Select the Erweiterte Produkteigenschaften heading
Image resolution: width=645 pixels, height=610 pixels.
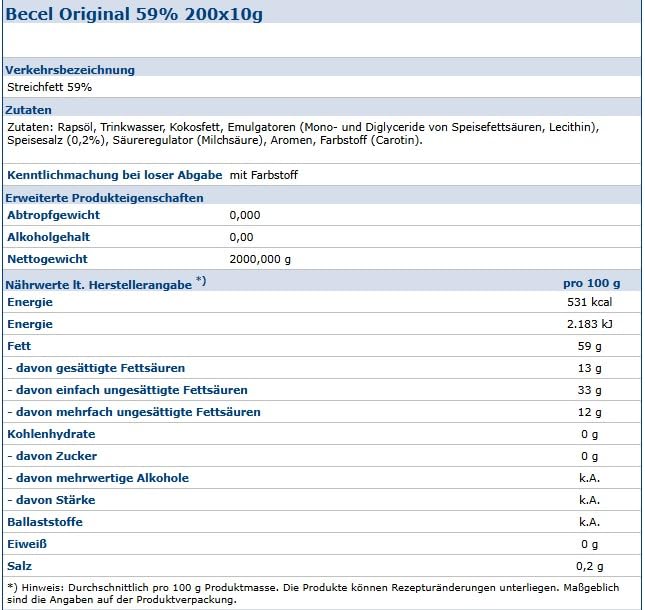click(104, 198)
